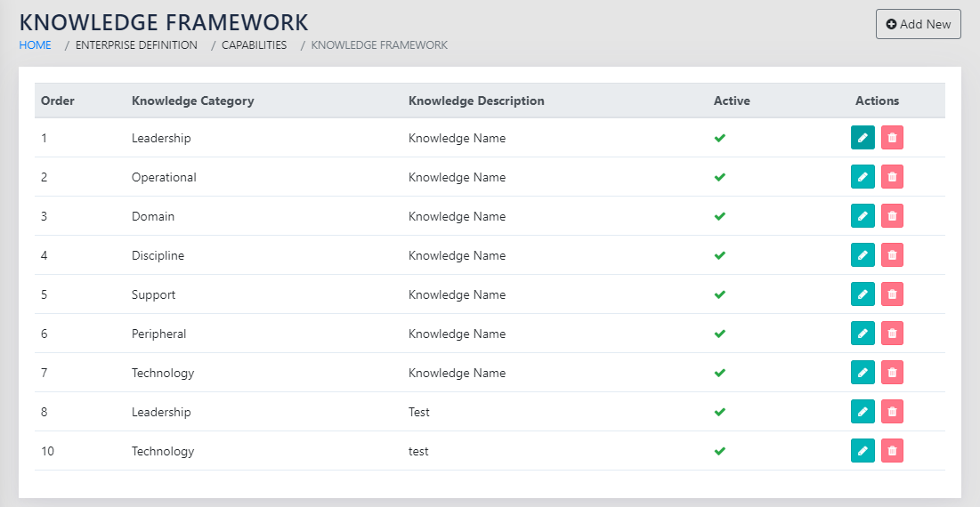Edit the Technology row with order 10
Image resolution: width=980 pixels, height=507 pixels.
pyautogui.click(x=863, y=451)
